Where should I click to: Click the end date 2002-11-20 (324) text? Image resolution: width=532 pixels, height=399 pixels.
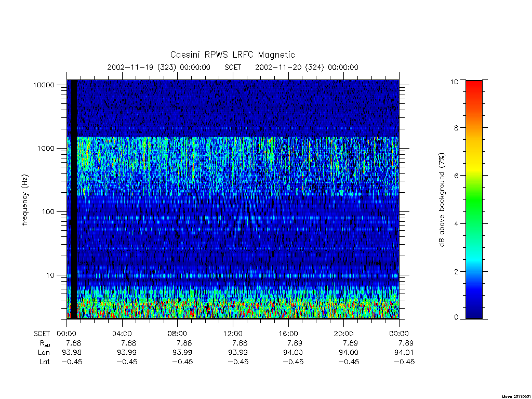point(289,67)
